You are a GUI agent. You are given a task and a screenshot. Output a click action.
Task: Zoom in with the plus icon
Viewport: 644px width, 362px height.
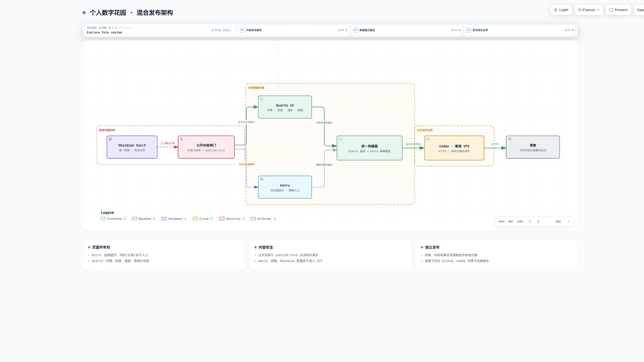(568, 221)
